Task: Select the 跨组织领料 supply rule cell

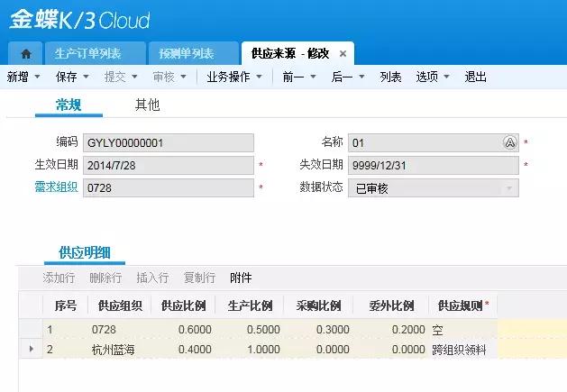Action: coord(463,349)
